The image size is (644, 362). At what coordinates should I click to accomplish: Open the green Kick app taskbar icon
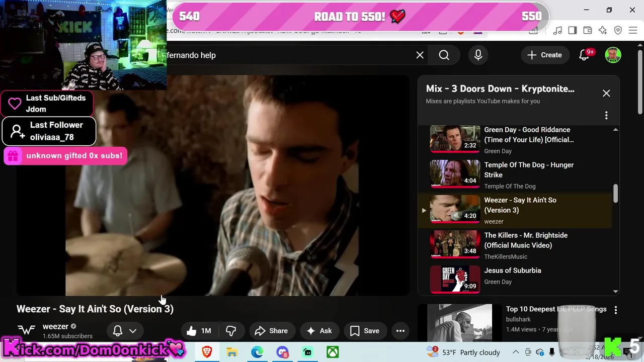[x=307, y=352]
